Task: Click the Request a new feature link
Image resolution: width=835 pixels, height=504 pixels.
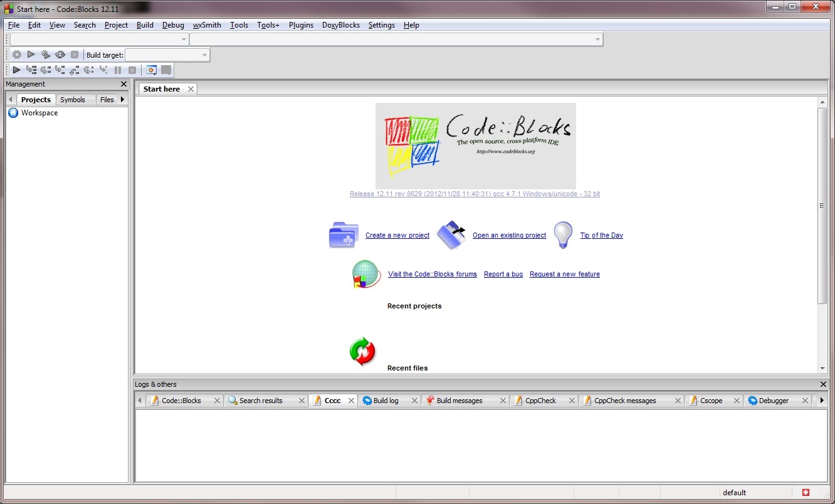Action: [x=565, y=275]
